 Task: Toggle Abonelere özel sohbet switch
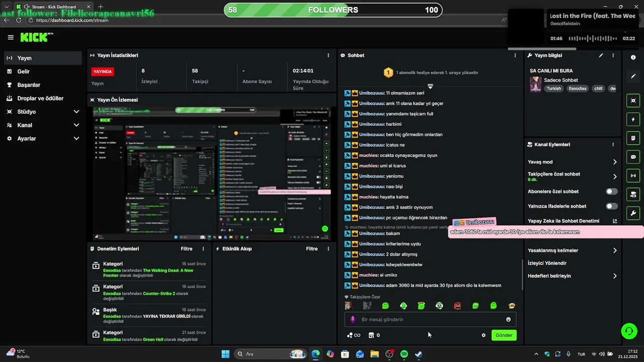[x=612, y=192]
